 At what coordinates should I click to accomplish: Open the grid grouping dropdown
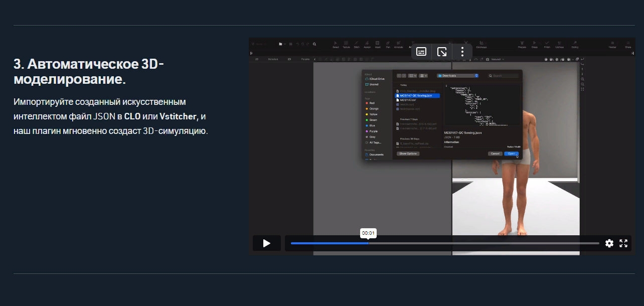pos(424,76)
